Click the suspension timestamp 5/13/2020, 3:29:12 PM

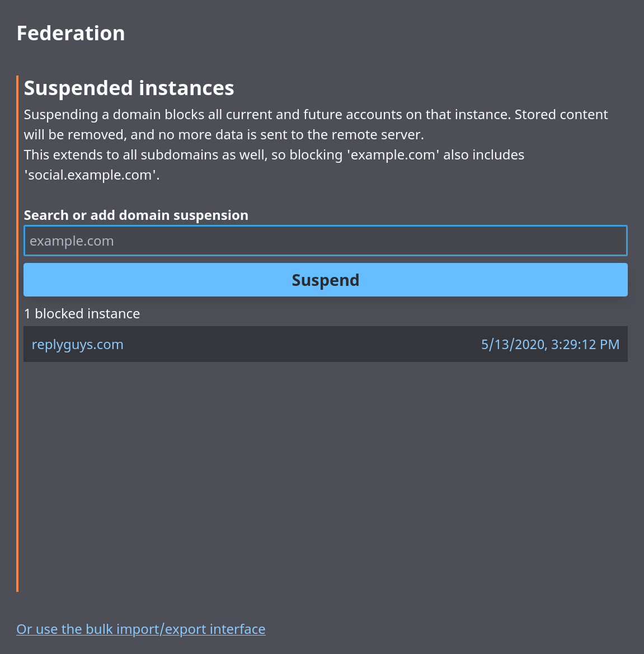[550, 344]
